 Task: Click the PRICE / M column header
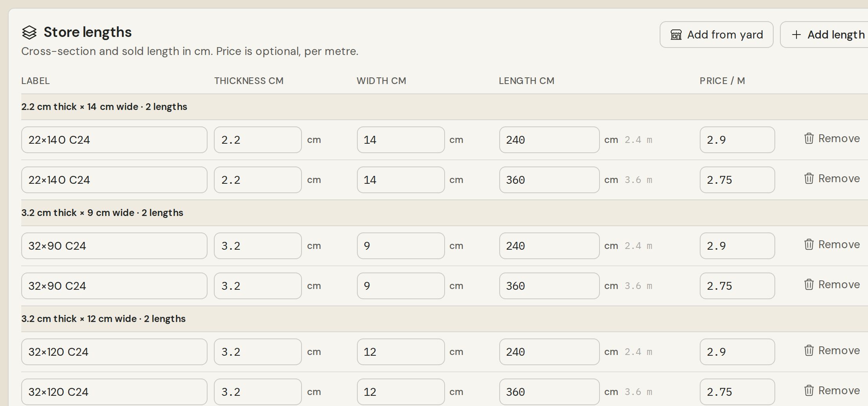[722, 81]
